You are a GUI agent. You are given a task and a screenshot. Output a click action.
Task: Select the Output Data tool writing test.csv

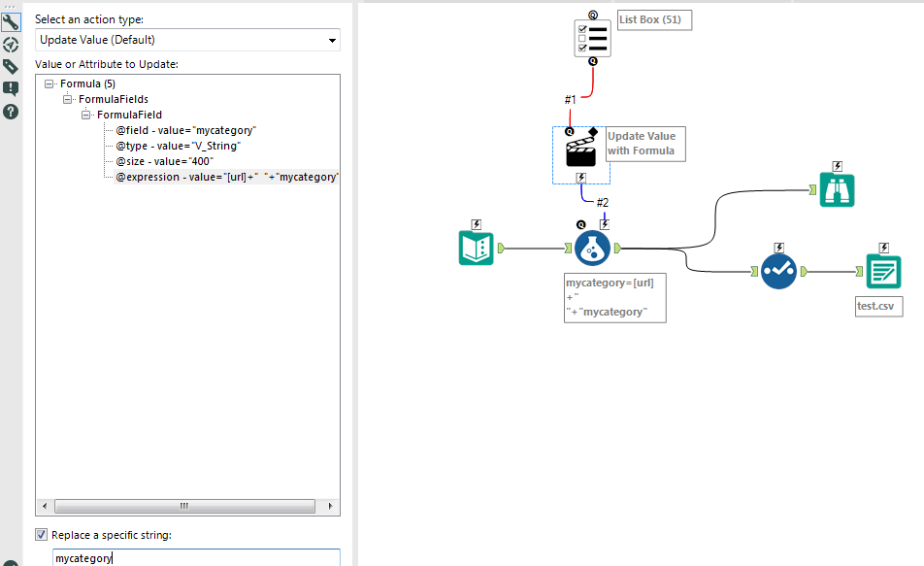[x=882, y=271]
